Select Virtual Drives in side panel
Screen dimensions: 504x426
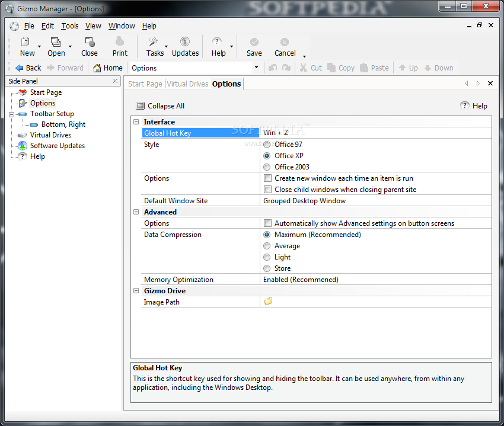(50, 135)
